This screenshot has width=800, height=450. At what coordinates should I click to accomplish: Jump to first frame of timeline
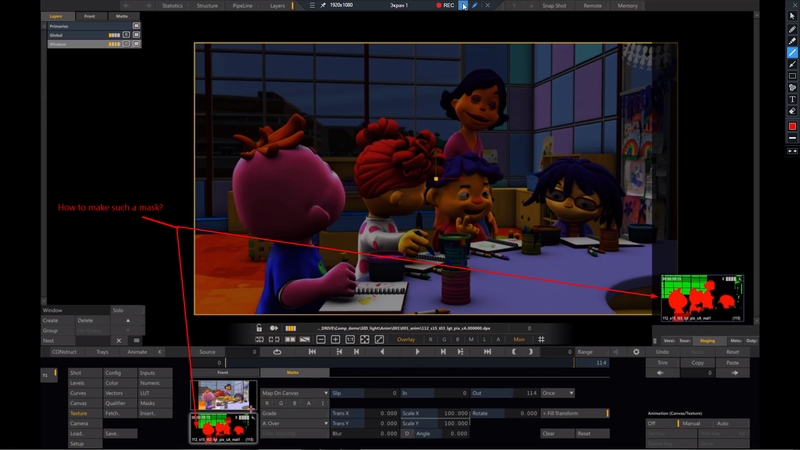click(312, 352)
